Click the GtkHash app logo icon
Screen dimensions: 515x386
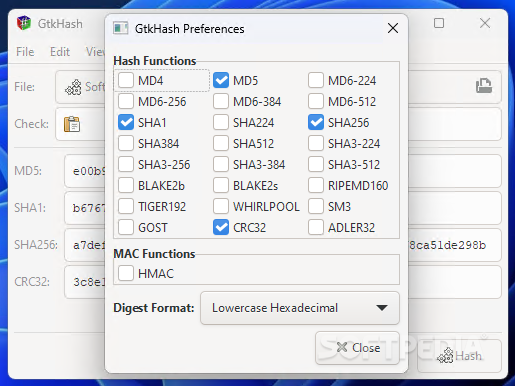[x=24, y=23]
